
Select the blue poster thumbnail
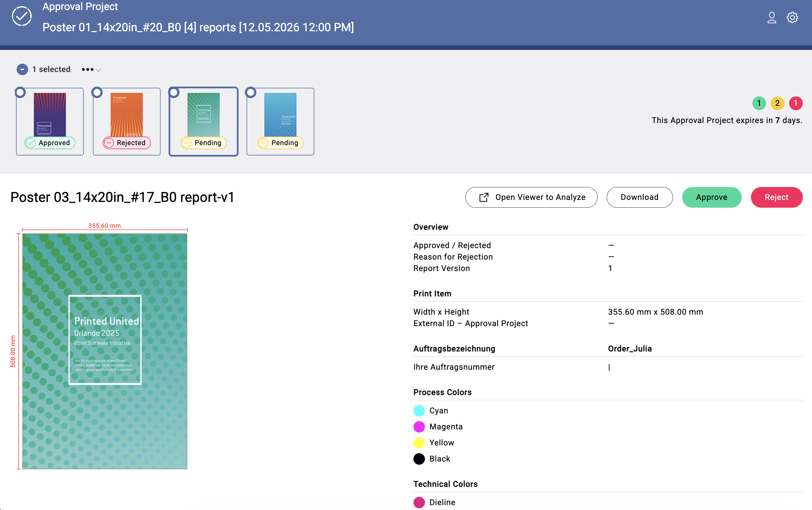[280, 115]
